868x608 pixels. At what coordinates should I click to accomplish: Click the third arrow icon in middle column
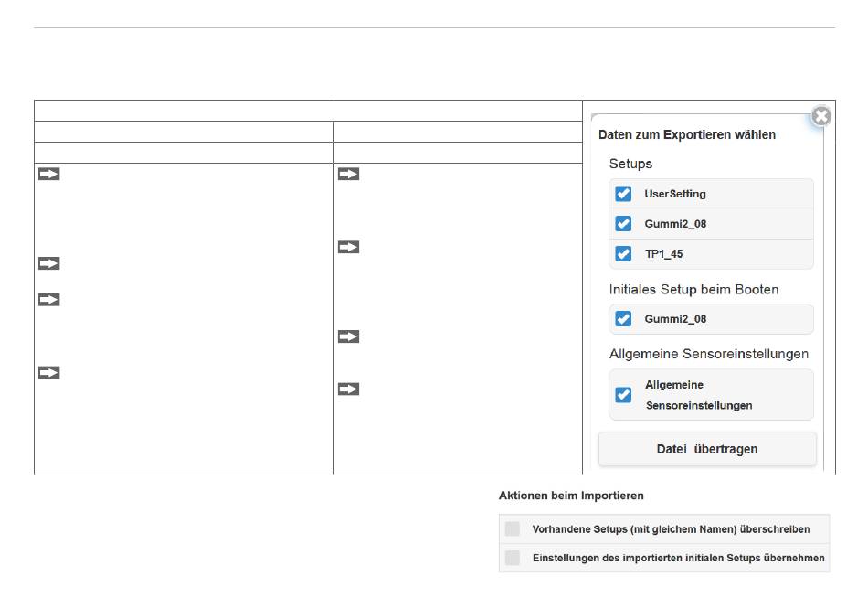click(348, 336)
